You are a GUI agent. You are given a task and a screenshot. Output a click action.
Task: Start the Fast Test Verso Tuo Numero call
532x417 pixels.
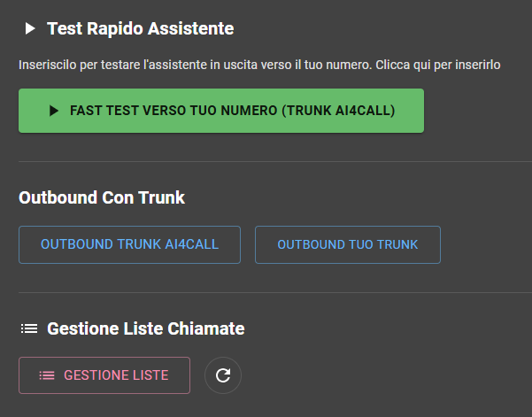[221, 111]
